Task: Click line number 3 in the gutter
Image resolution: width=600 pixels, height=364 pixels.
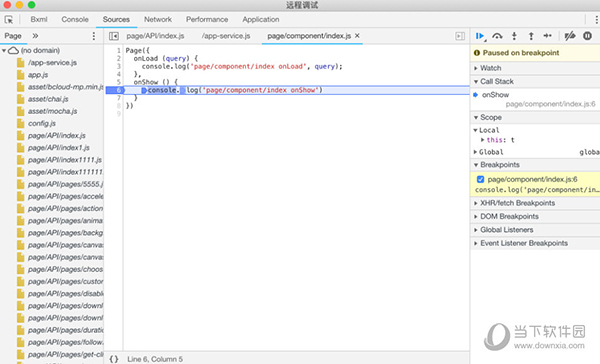Action: 119,66
